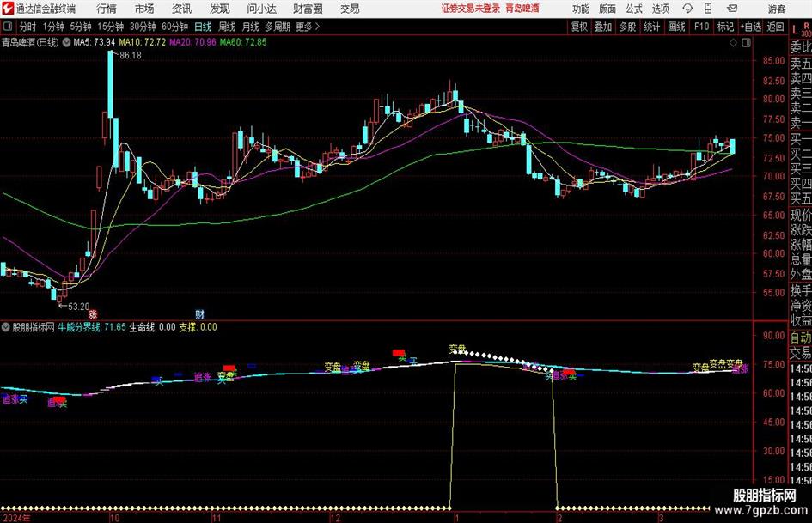The image size is (812, 523).
Task: Click the 统计 statistics button
Action: pyautogui.click(x=651, y=27)
